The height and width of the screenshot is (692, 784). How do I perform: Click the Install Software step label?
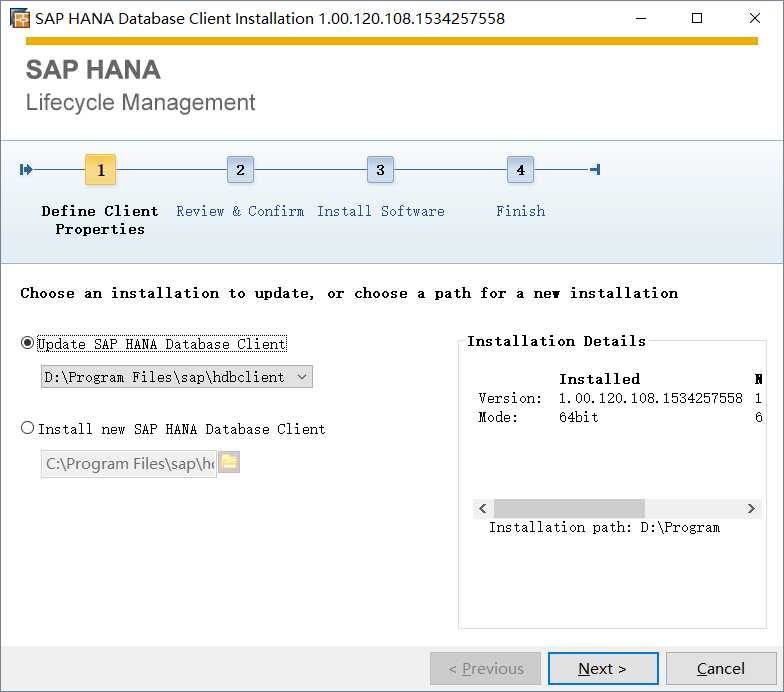[380, 211]
